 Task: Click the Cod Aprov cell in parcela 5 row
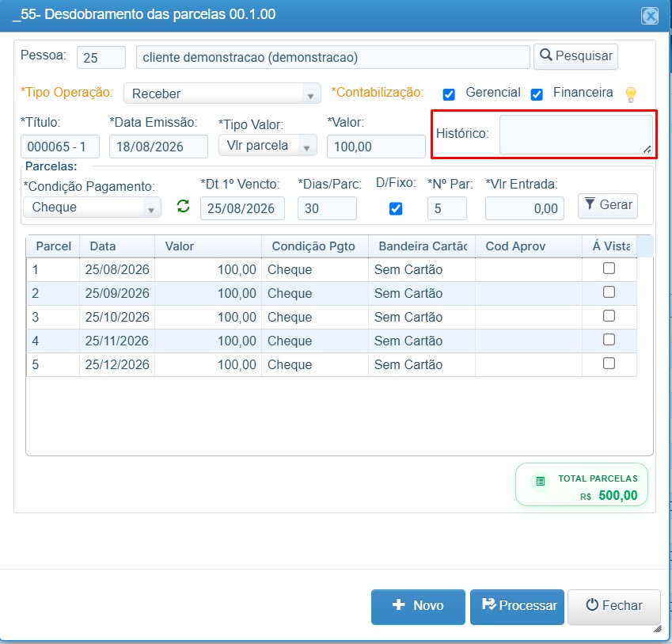click(529, 365)
